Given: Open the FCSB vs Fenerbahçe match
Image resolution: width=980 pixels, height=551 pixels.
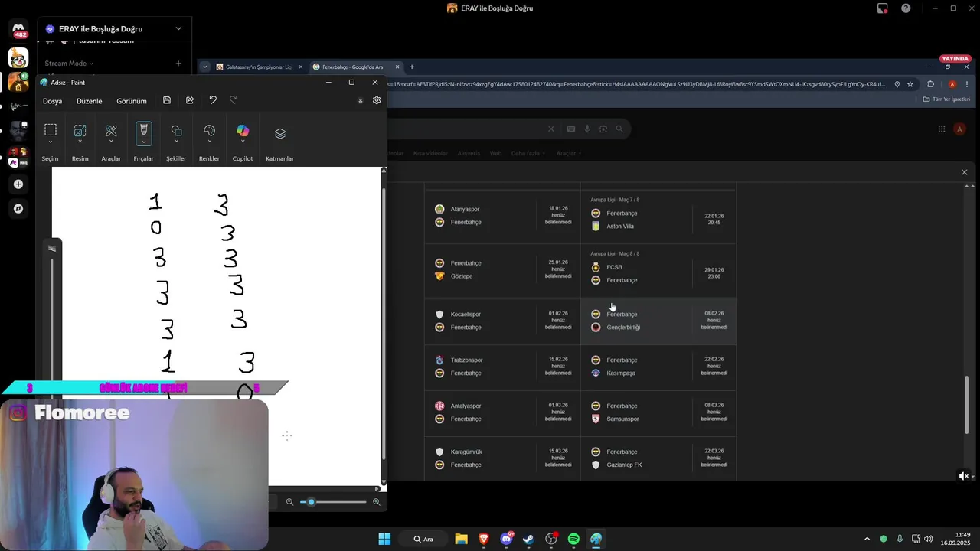Looking at the screenshot, I should click(x=658, y=271).
